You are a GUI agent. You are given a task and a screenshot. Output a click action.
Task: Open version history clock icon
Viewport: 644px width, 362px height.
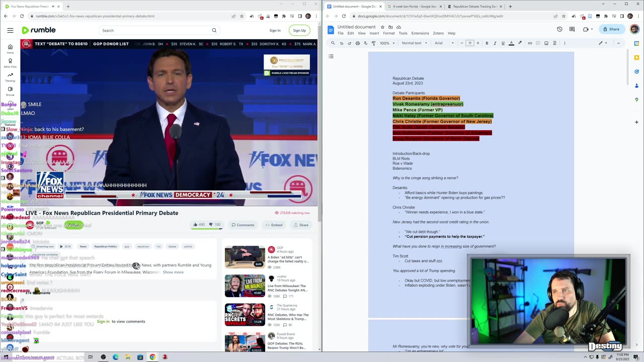[559, 29]
